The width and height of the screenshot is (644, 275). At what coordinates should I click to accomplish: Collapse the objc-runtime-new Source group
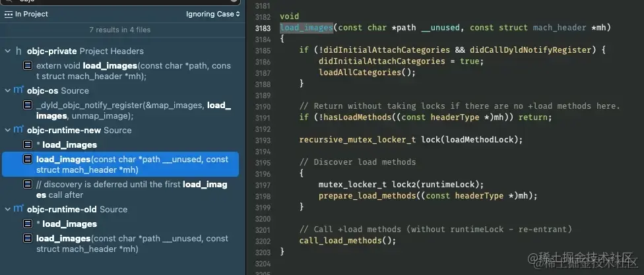pyautogui.click(x=7, y=130)
